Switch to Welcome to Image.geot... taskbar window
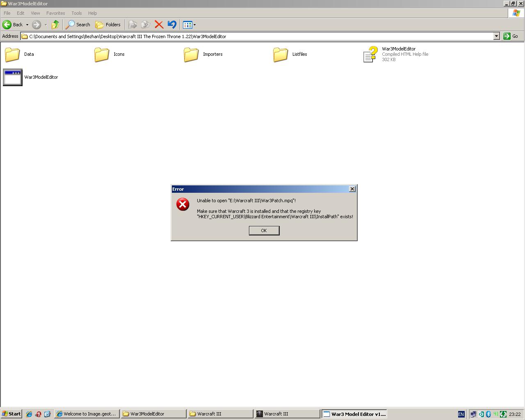The height and width of the screenshot is (420, 525). [87, 414]
